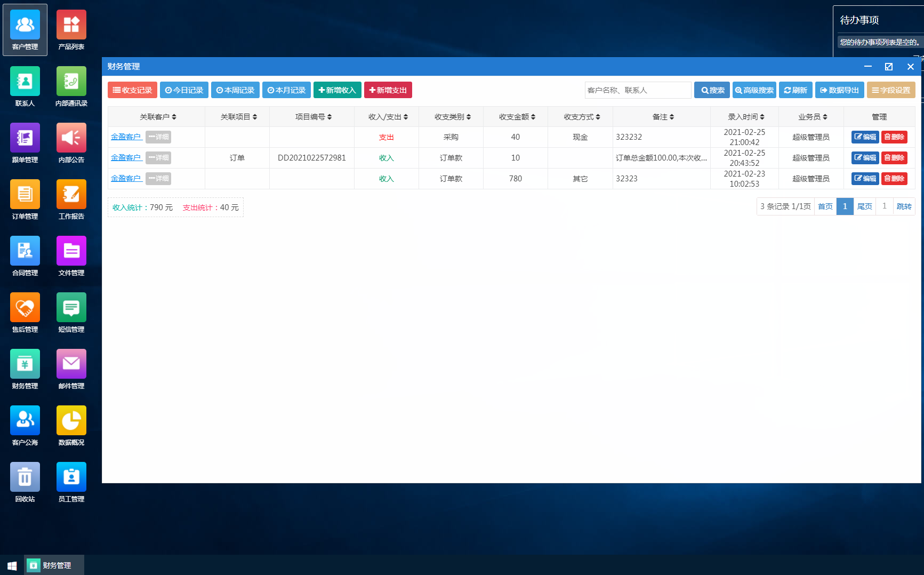Open 高级搜索 advanced search
924x575 pixels.
754,90
